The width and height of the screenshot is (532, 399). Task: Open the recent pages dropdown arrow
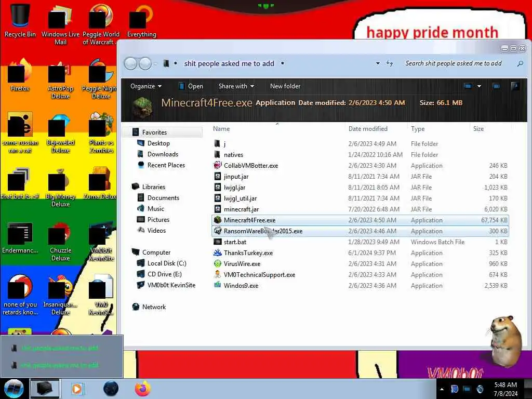point(156,63)
